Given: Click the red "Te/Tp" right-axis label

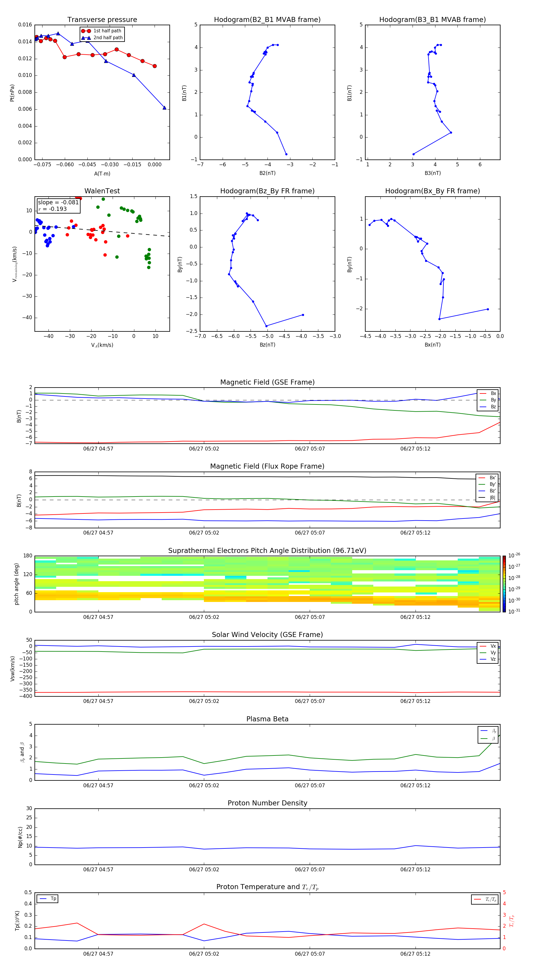Looking at the screenshot, I should click(512, 921).
